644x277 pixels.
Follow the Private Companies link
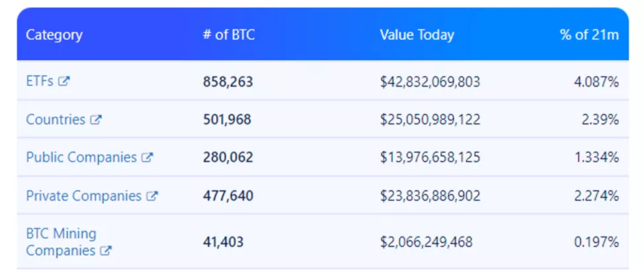(83, 196)
